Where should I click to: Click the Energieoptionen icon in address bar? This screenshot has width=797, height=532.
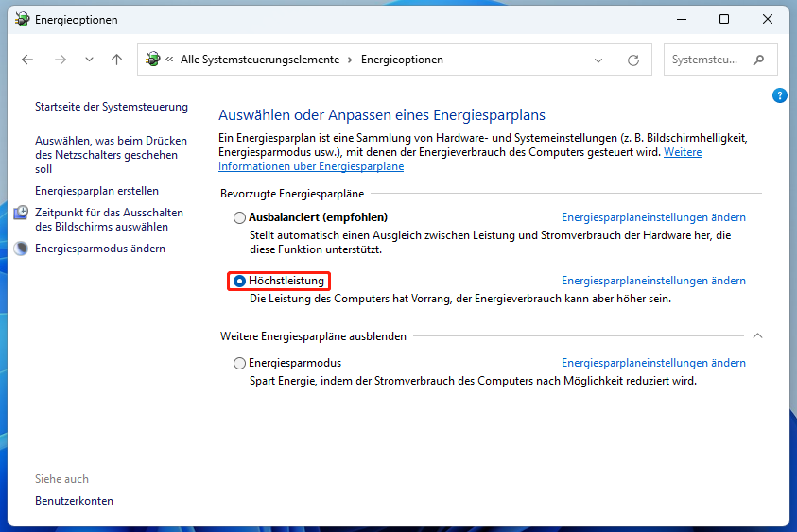pyautogui.click(x=152, y=59)
